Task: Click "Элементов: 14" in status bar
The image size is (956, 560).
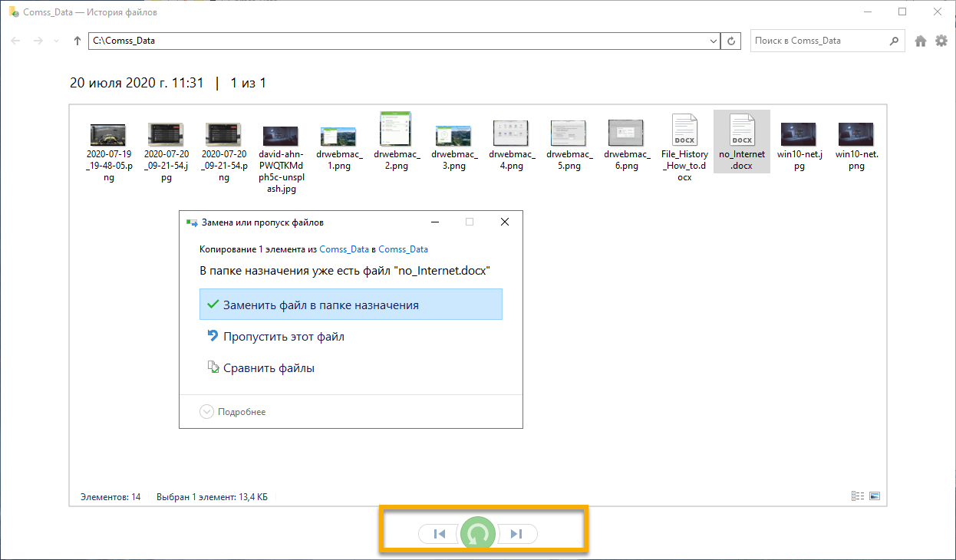Action: click(x=110, y=497)
